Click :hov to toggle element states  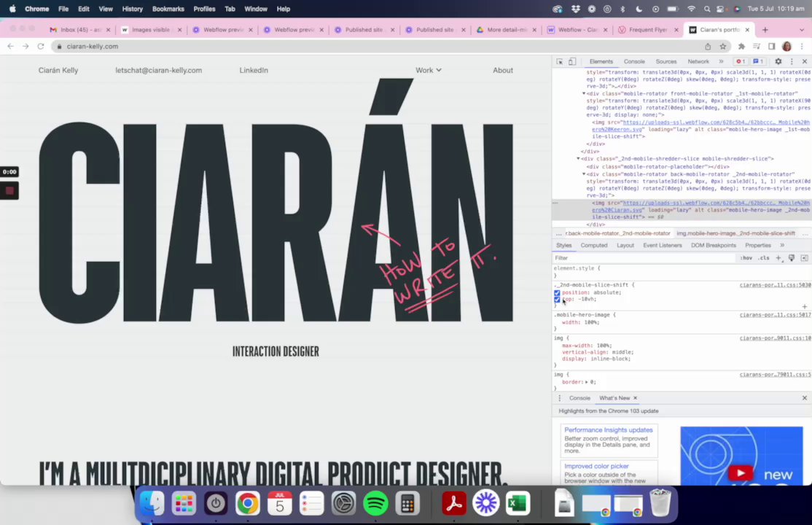[746, 258]
